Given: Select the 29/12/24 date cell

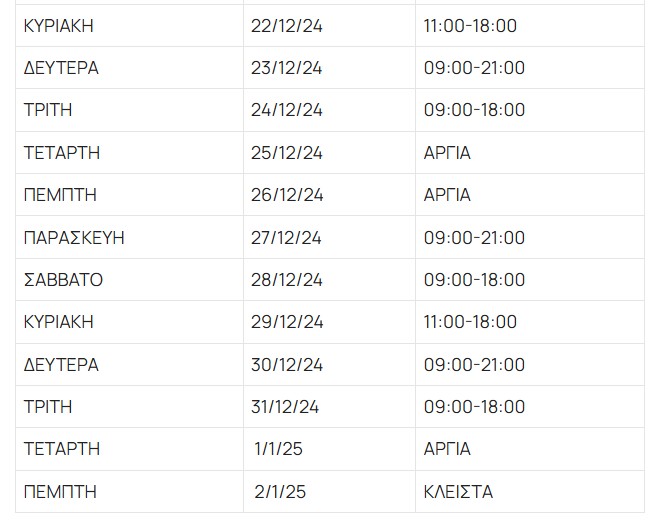Looking at the screenshot, I should [287, 322].
